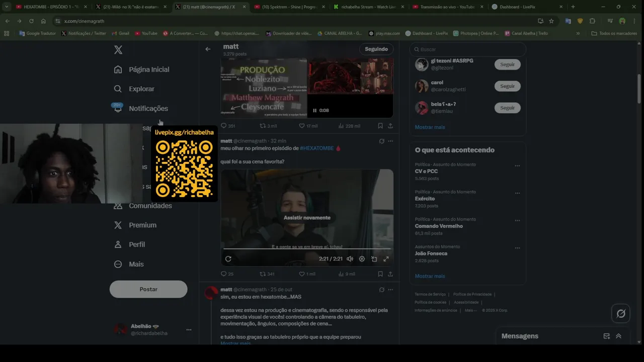The height and width of the screenshot is (362, 644).
Task: Open video settings gear icon
Action: (x=362, y=259)
